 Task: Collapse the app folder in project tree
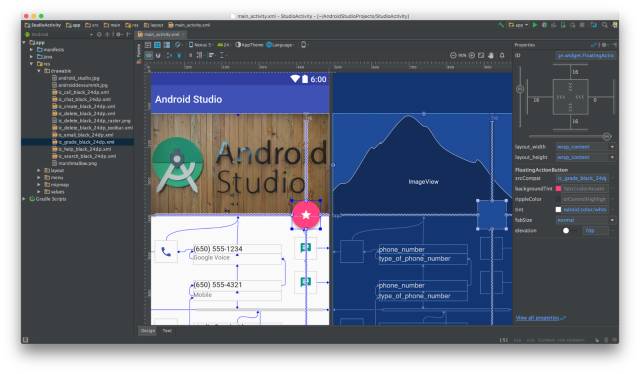24,42
